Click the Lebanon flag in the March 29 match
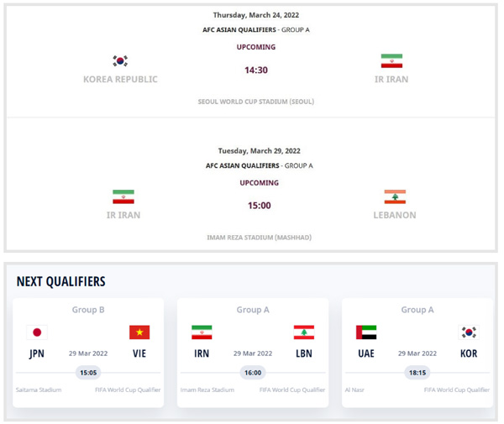 click(x=395, y=196)
